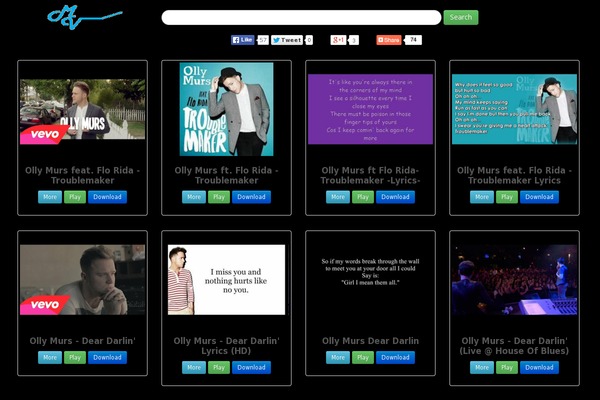Image resolution: width=600 pixels, height=400 pixels.
Task: Play Dear Darlin' Lyrics (HD)
Action: (x=219, y=367)
